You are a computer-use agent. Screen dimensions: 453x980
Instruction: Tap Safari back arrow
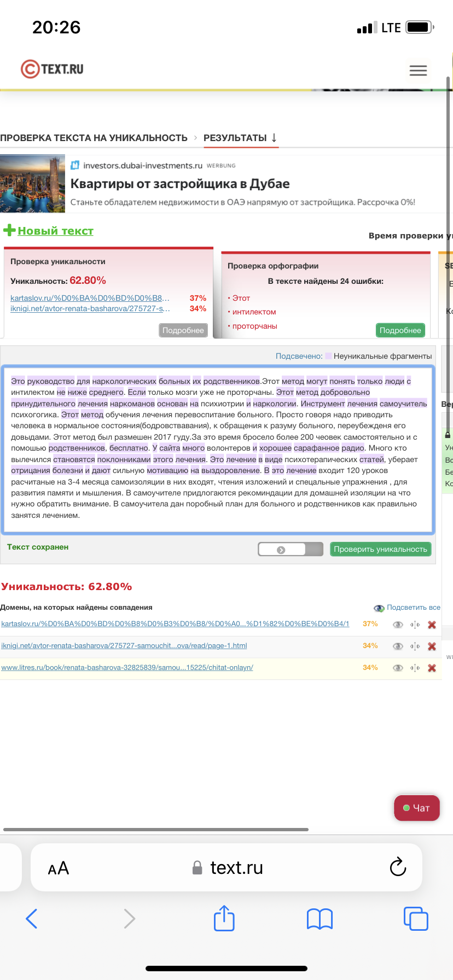[x=32, y=918]
